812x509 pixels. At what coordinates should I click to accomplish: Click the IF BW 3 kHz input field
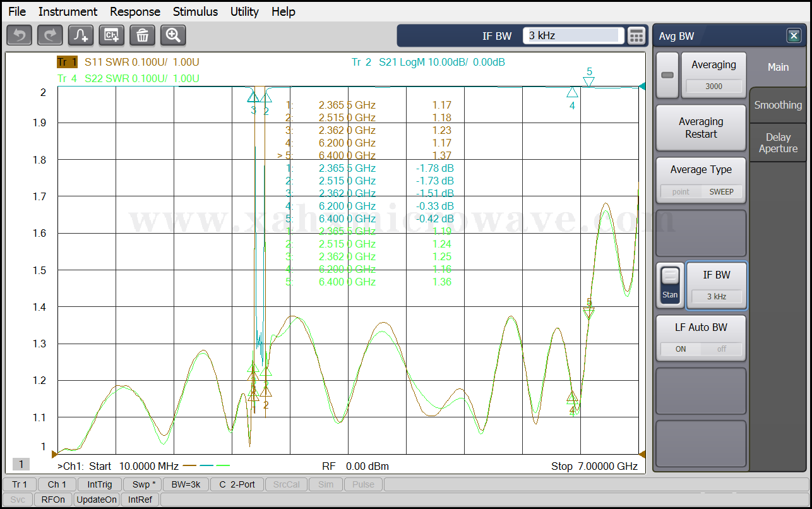pos(573,36)
